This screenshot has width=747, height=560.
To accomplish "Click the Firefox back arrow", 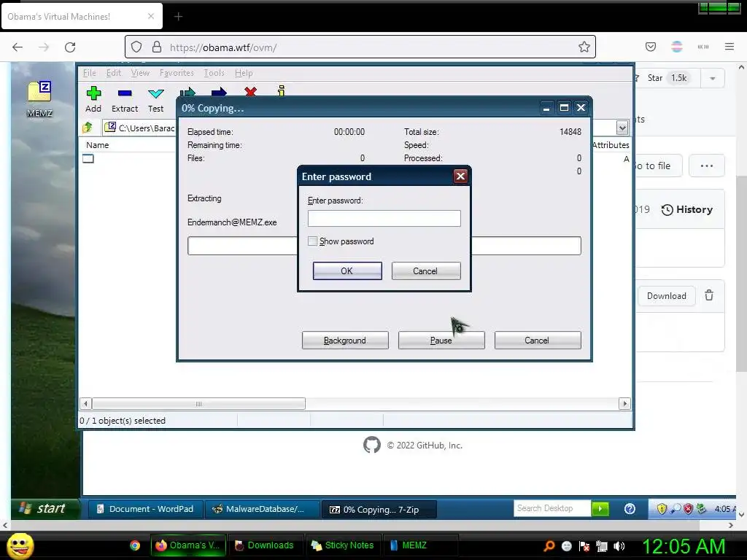I will [x=18, y=47].
